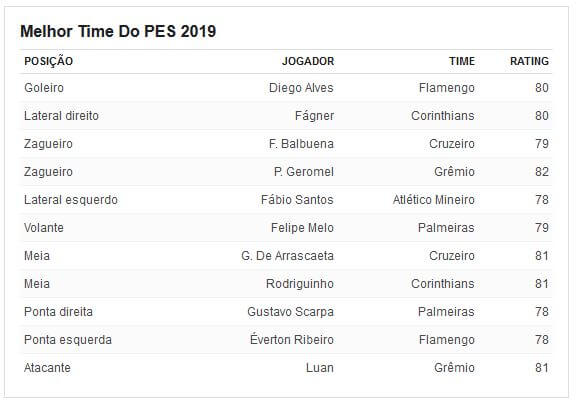
Task: Select the Gustavo Scarpa cell
Action: [x=290, y=312]
